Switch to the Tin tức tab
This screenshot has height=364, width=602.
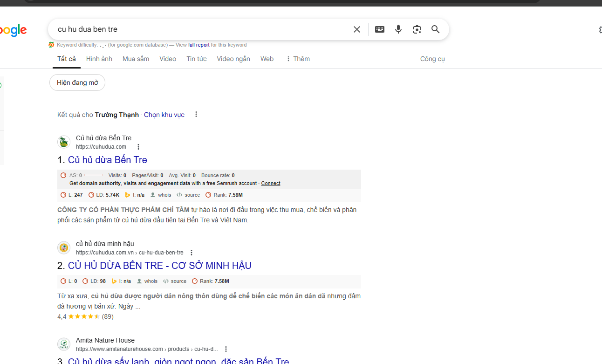pos(197,59)
